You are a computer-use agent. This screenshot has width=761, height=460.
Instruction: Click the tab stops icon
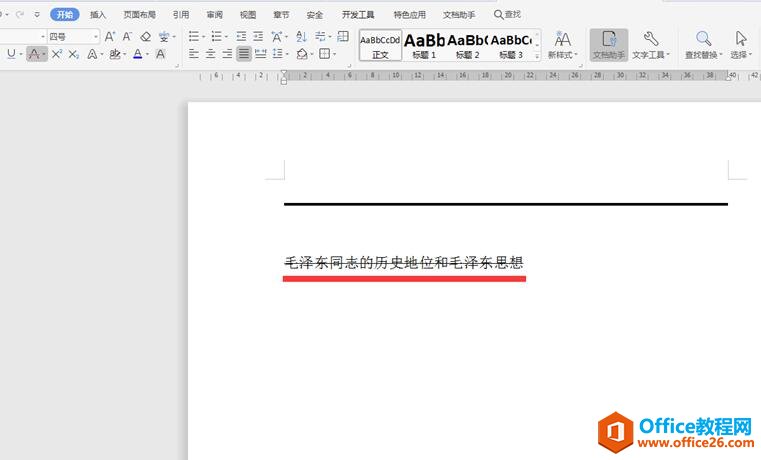point(343,36)
